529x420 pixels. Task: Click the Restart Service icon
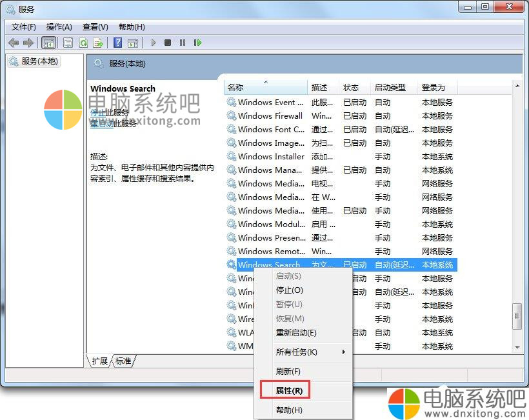tap(197, 43)
